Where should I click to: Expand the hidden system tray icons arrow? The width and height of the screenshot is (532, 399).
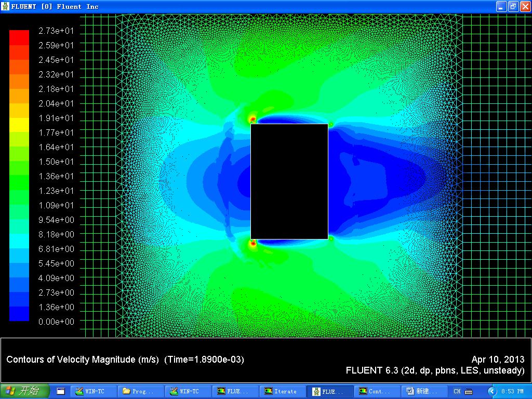(491, 391)
